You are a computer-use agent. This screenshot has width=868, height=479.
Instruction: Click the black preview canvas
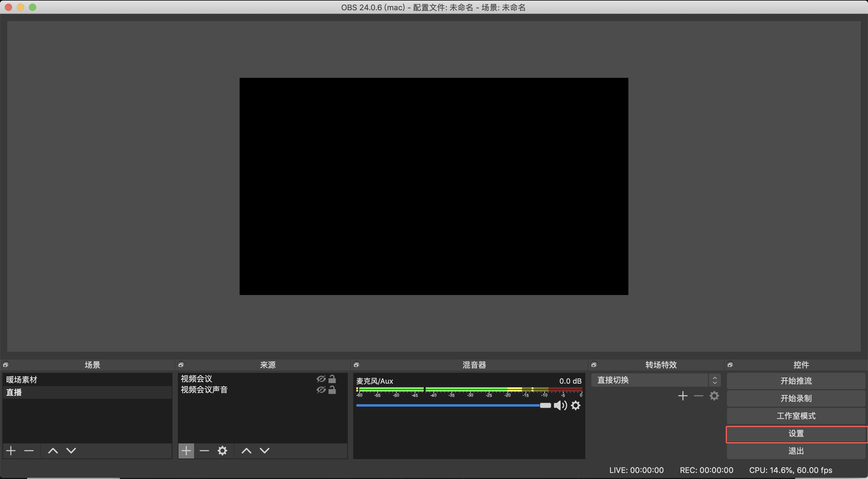point(434,186)
